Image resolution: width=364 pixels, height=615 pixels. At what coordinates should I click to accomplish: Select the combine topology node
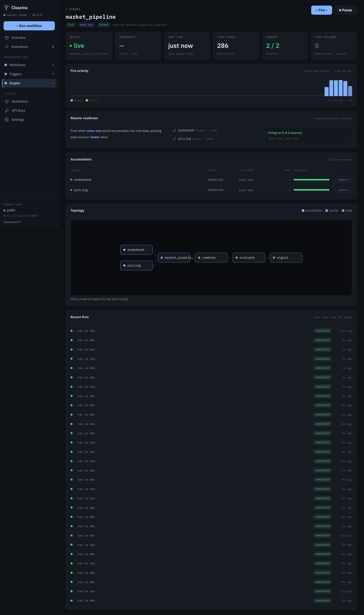click(x=211, y=258)
